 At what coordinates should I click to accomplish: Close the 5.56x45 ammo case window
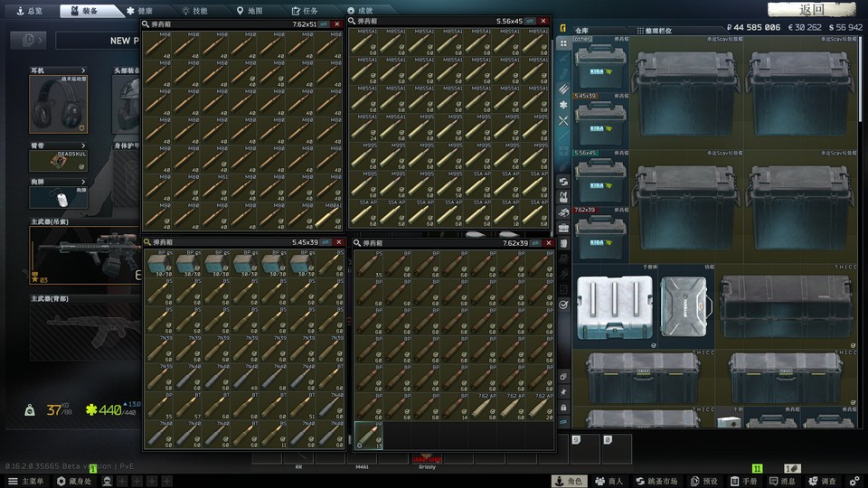[x=543, y=21]
